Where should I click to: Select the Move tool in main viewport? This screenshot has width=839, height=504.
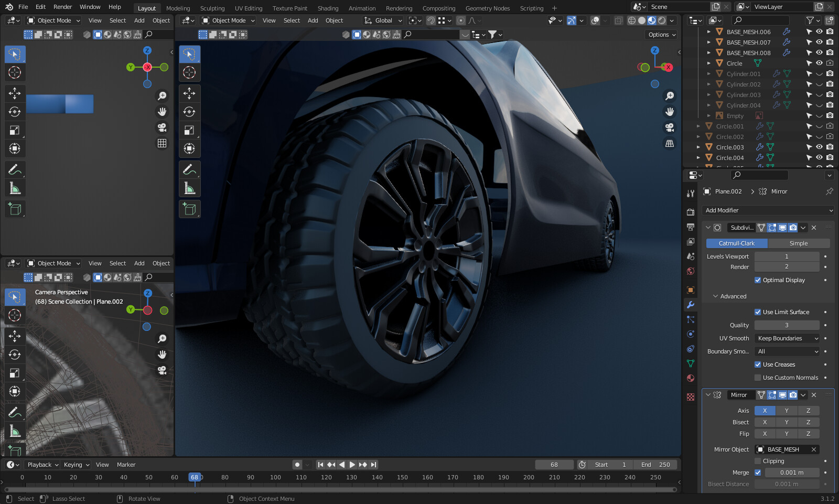(189, 93)
